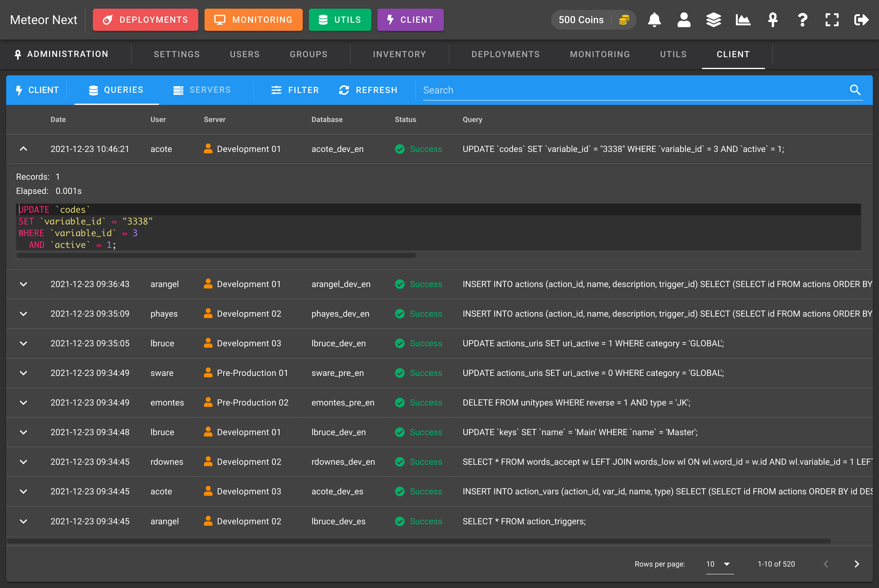Click the administration pin icon in top bar
Viewport: 879px width, 588px height.
click(x=773, y=20)
